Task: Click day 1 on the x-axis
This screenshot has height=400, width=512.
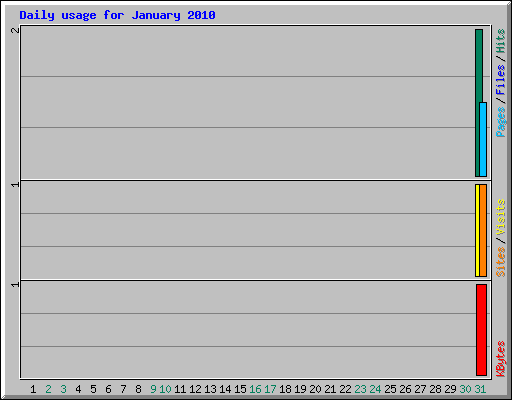Action: (33, 389)
